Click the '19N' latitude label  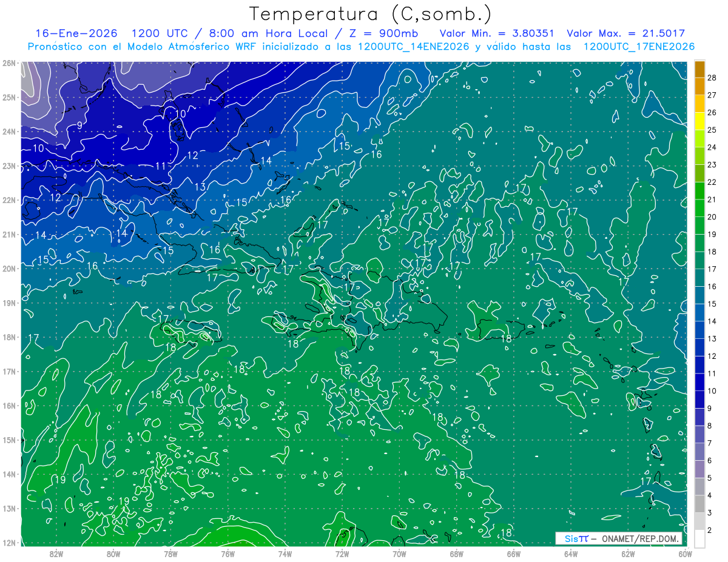tap(8, 303)
